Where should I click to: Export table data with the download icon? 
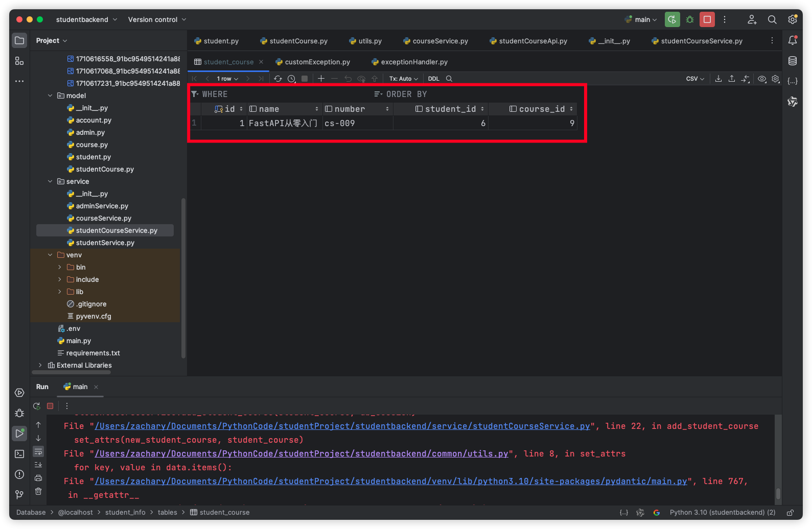pos(718,79)
